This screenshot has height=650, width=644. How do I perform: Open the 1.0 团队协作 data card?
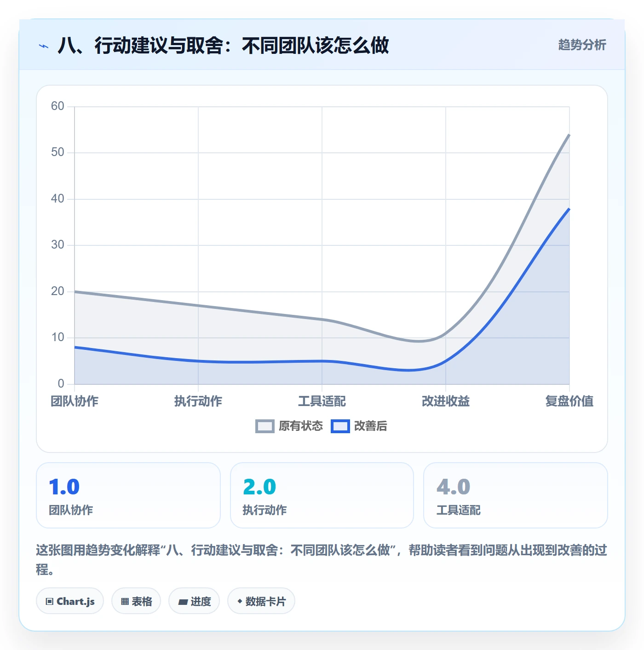click(128, 495)
